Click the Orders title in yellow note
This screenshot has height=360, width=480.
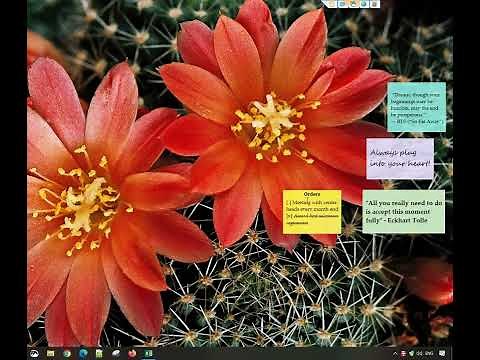(312, 194)
